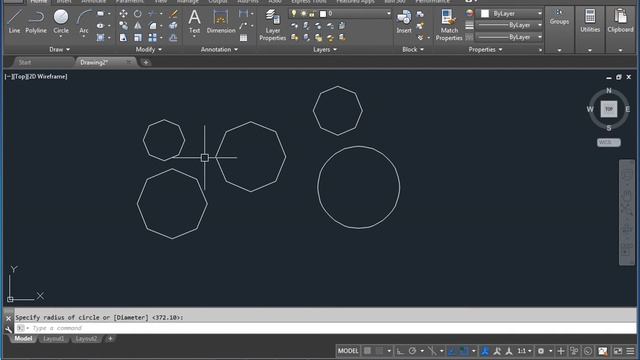Screen dimensions: 640x360
Task: Toggle annotation visibility in status bar
Action: [x=485, y=351]
